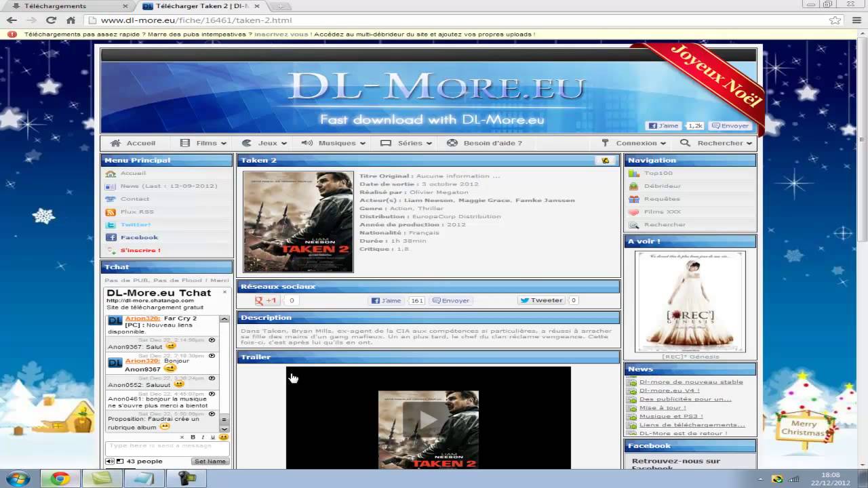Select the Télécharger Taken 2 tab
The image size is (868, 488).
pyautogui.click(x=203, y=5)
